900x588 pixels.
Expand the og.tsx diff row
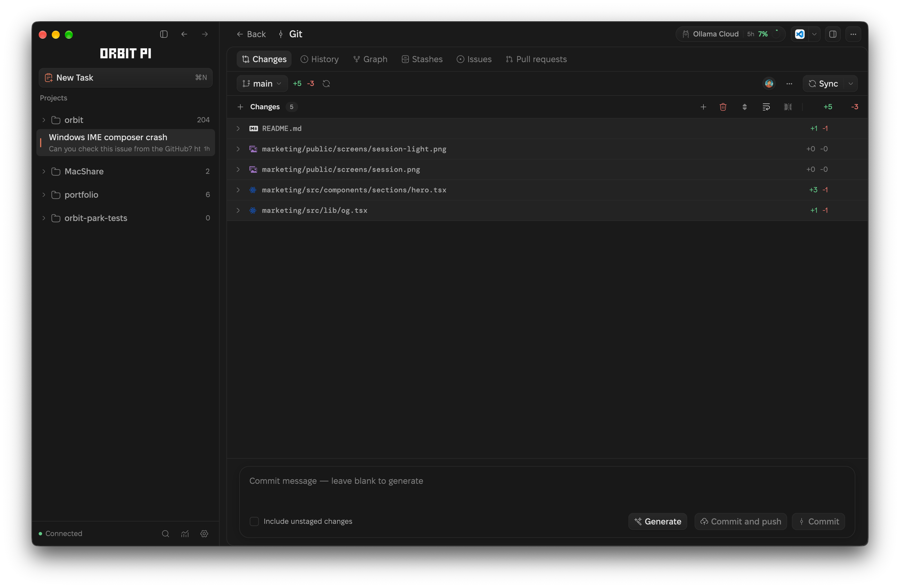click(238, 210)
